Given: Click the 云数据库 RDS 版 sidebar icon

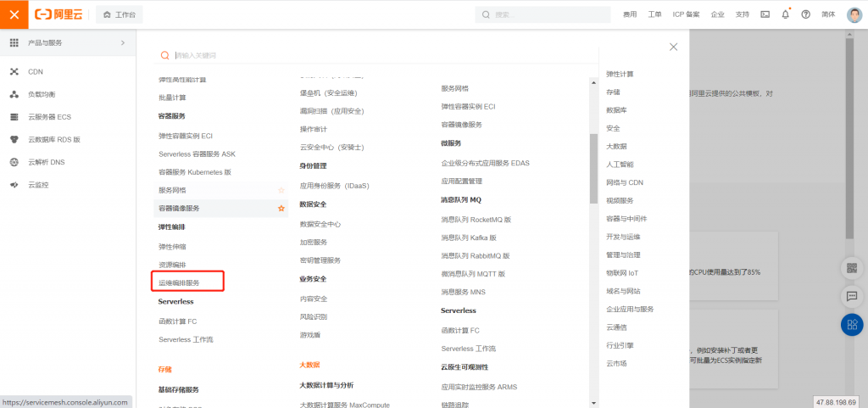Looking at the screenshot, I should (14, 139).
